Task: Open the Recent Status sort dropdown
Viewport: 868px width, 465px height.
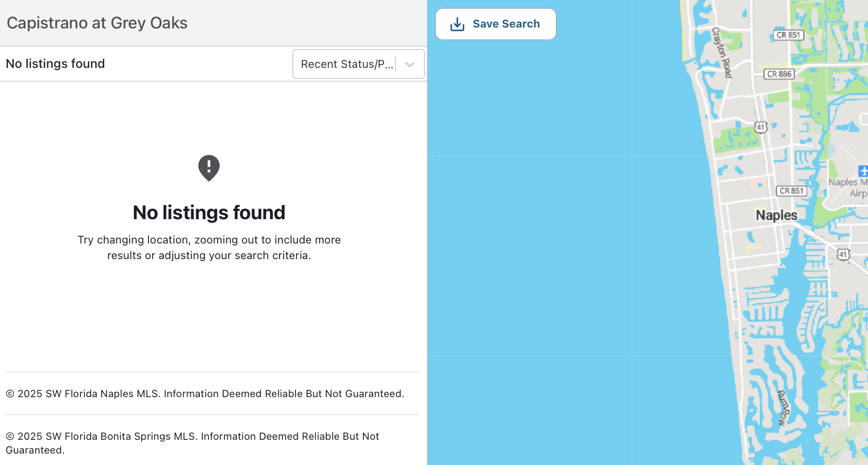Action: (346, 64)
